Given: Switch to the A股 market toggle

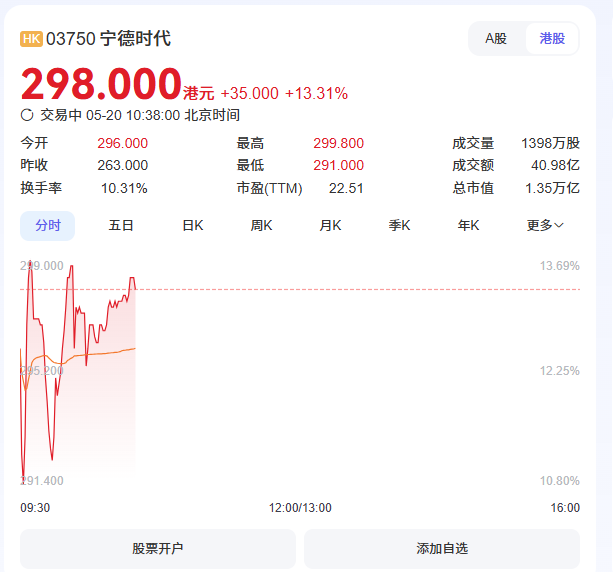Looking at the screenshot, I should point(496,39).
